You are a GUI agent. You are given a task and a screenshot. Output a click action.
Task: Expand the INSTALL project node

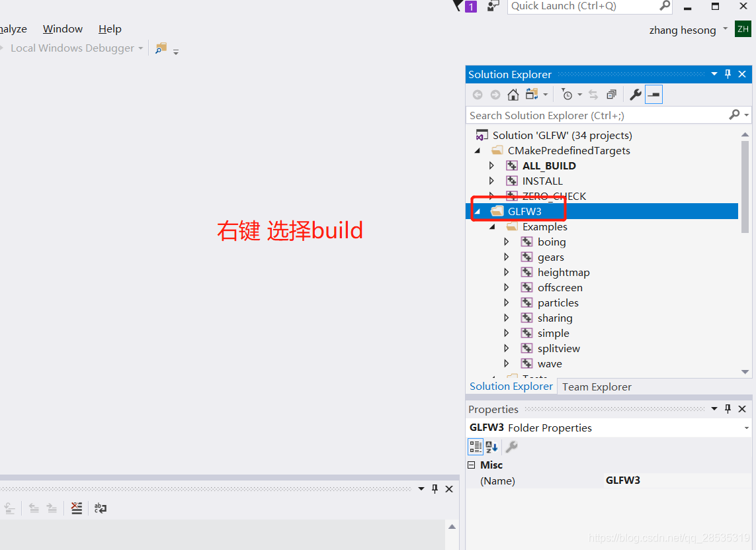pos(491,181)
